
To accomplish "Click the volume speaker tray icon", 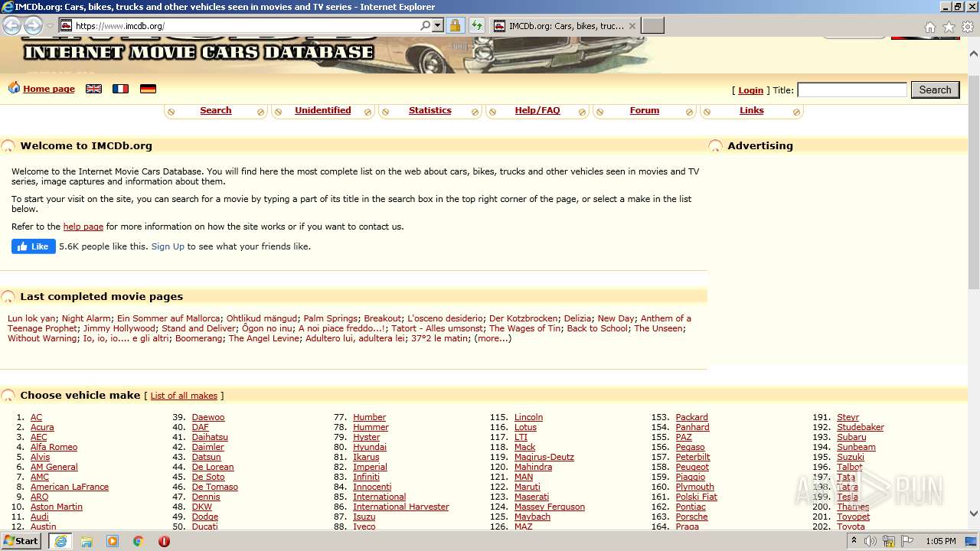I will click(x=871, y=541).
